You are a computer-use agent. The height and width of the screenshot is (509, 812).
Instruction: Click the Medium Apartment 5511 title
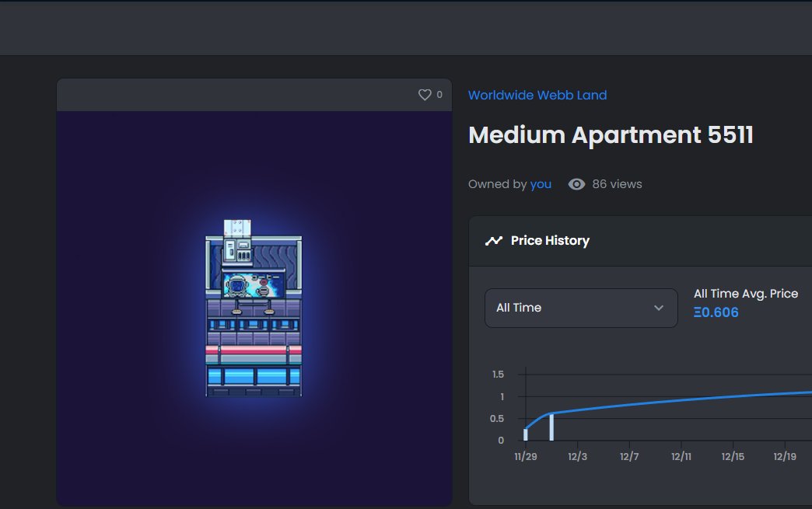[x=611, y=135]
